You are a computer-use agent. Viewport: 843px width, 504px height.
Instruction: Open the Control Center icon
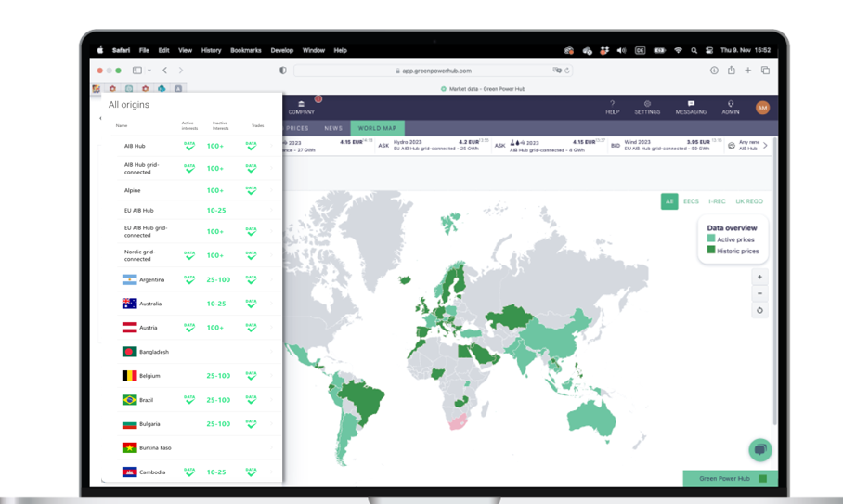(x=709, y=50)
